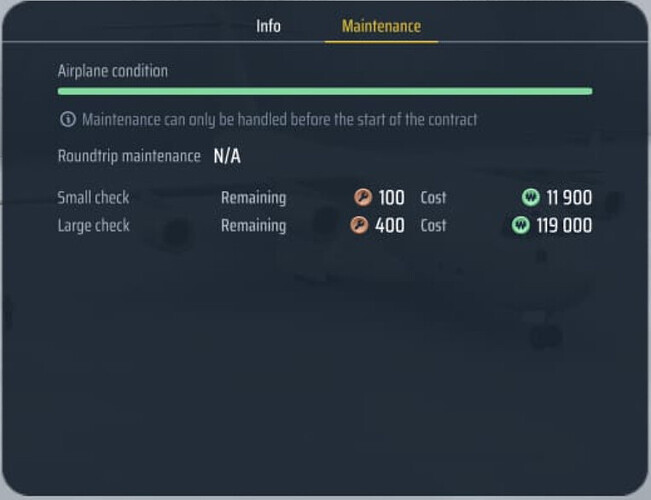This screenshot has width=651, height=500.
Task: Click the currency icon next to 11 900
Action: point(531,198)
